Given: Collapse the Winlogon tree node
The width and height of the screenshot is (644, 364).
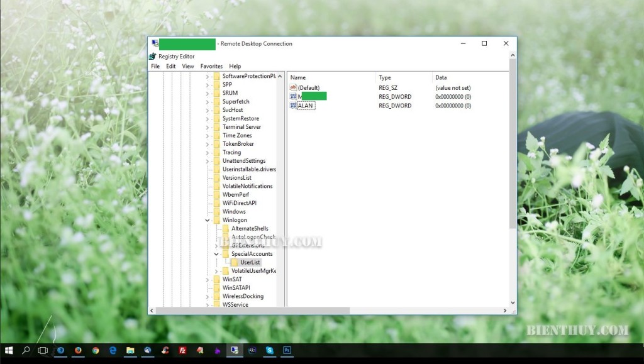Looking at the screenshot, I should (x=208, y=221).
